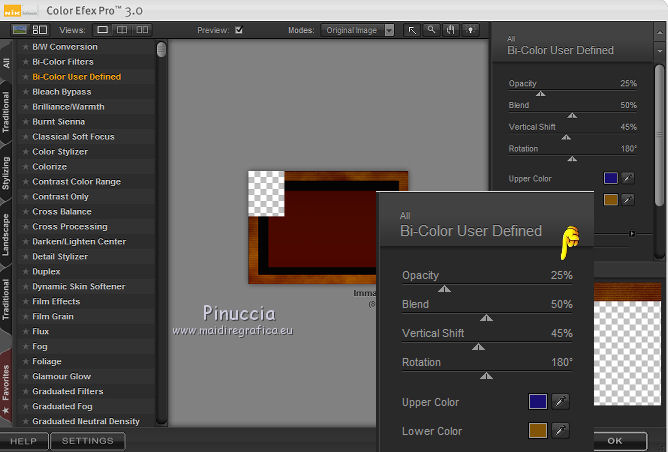Screen dimensions: 668x452
Task: Toggle favorite star next to Duplex filter
Action: click(26, 272)
